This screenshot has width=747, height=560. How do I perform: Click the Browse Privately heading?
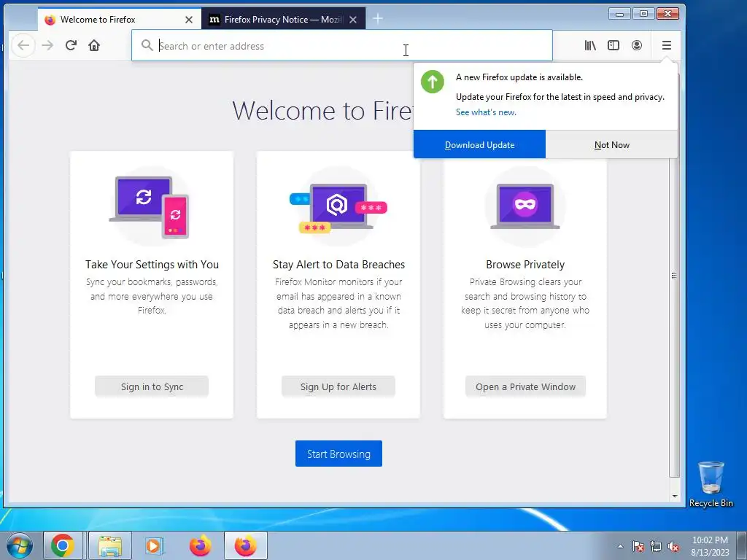tap(525, 264)
